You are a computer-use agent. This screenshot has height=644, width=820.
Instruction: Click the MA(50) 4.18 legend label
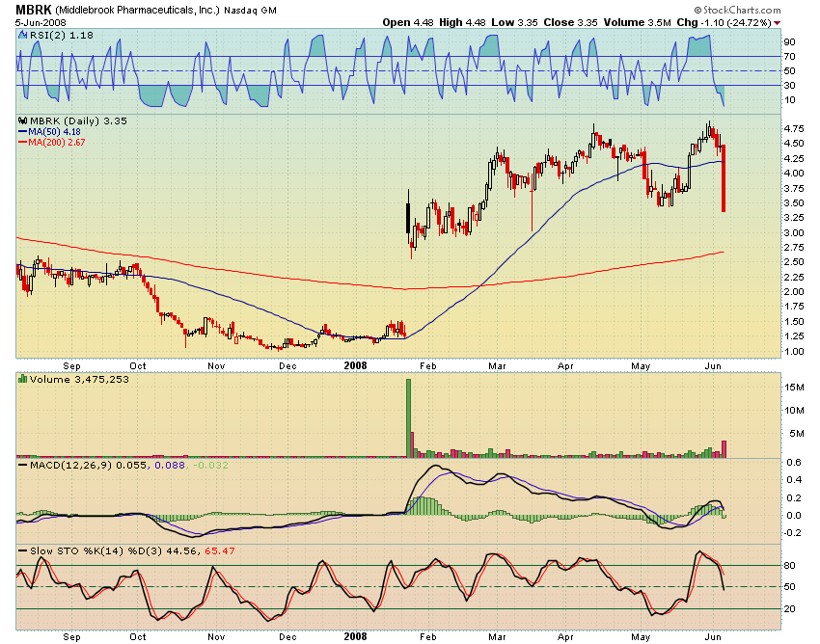click(54, 132)
